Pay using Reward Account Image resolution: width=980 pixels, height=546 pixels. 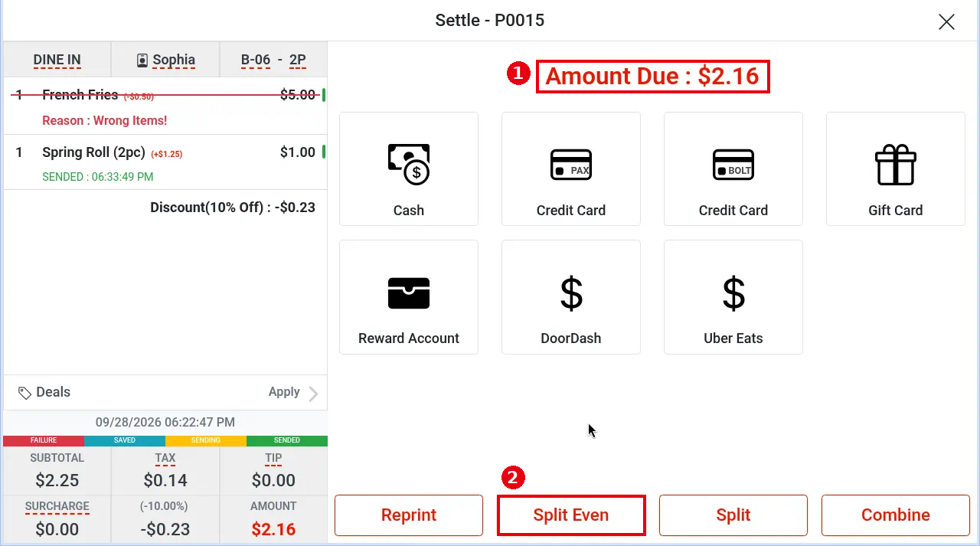pos(409,297)
